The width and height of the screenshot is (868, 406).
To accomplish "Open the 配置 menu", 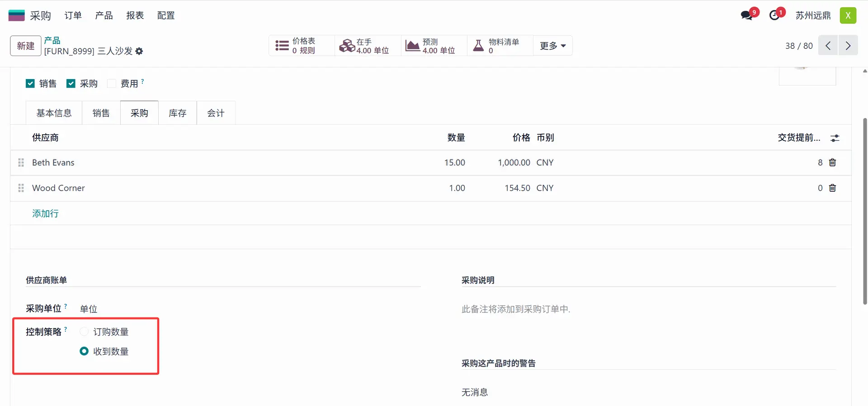I will click(x=166, y=15).
